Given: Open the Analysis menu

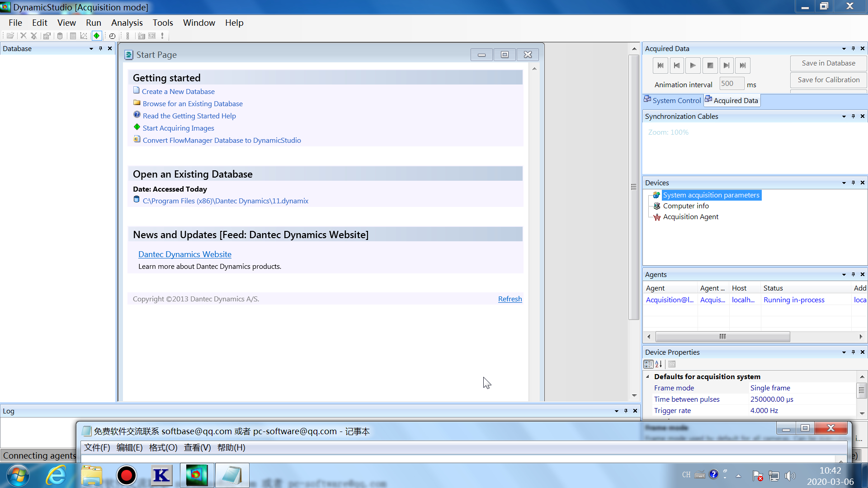Looking at the screenshot, I should click(127, 23).
